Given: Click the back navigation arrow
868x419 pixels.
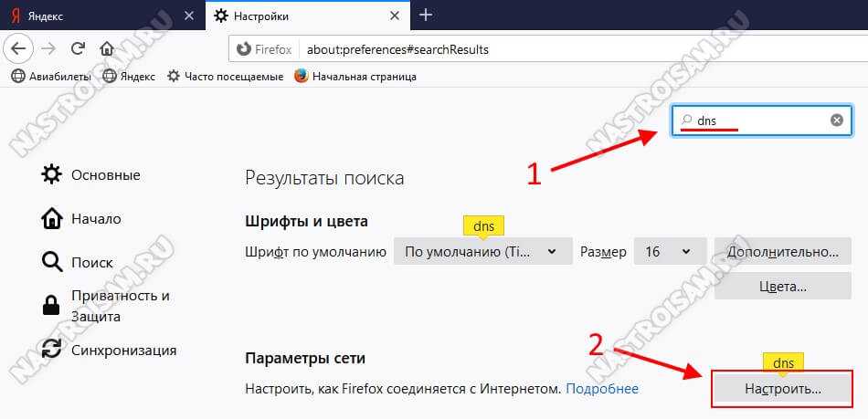Looking at the screenshot, I should tap(20, 48).
